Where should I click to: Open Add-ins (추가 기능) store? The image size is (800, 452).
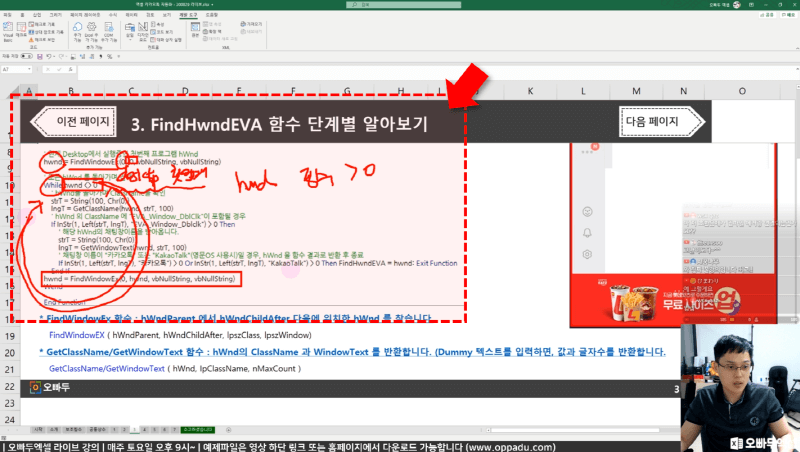point(77,32)
